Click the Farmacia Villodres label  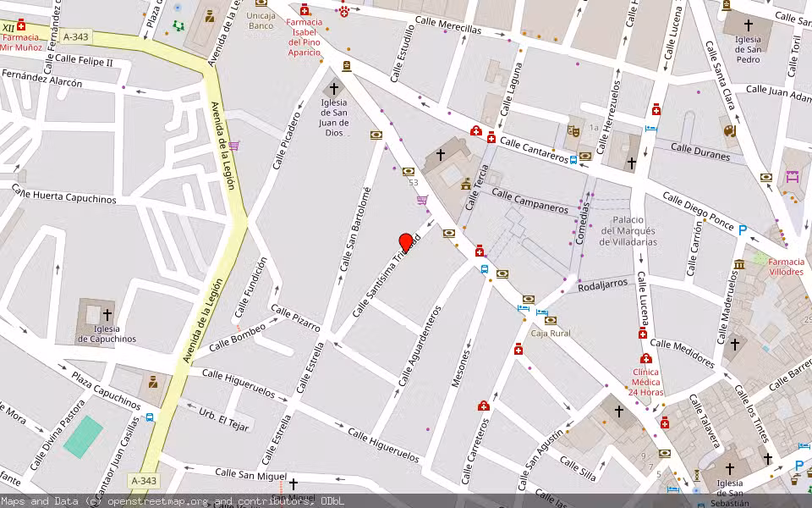click(786, 267)
